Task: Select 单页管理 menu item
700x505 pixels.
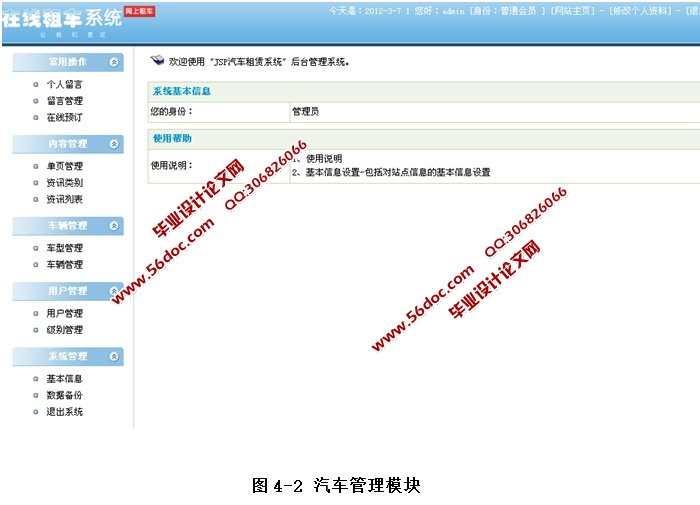Action: pyautogui.click(x=64, y=166)
